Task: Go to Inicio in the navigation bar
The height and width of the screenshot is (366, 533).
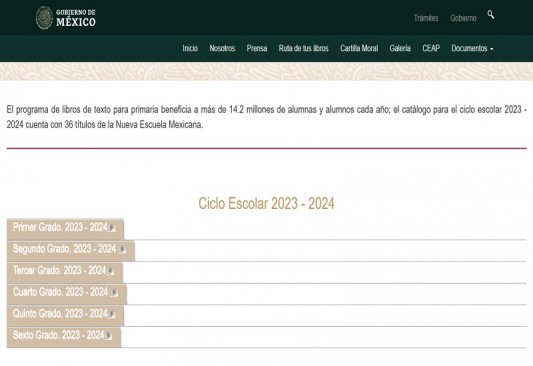Action: click(190, 48)
